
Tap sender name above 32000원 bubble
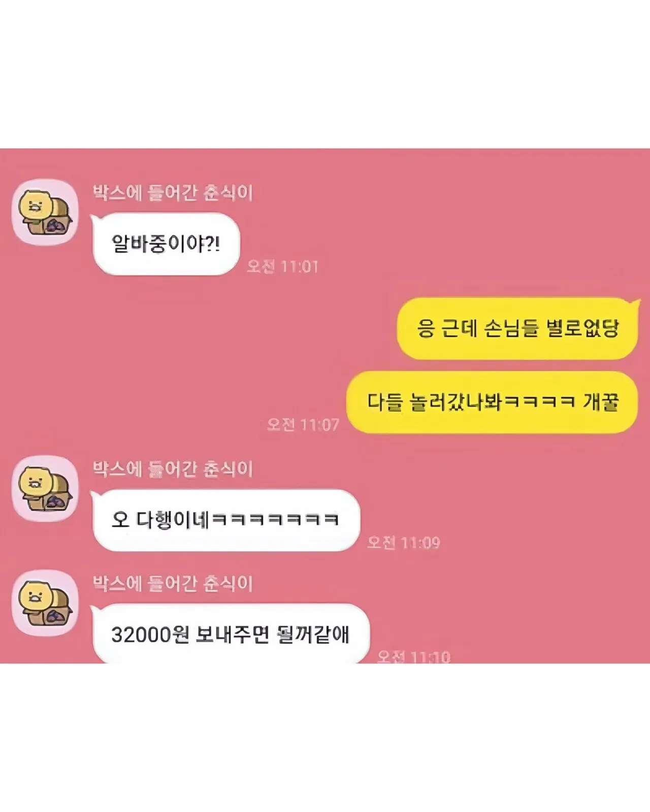click(x=173, y=584)
